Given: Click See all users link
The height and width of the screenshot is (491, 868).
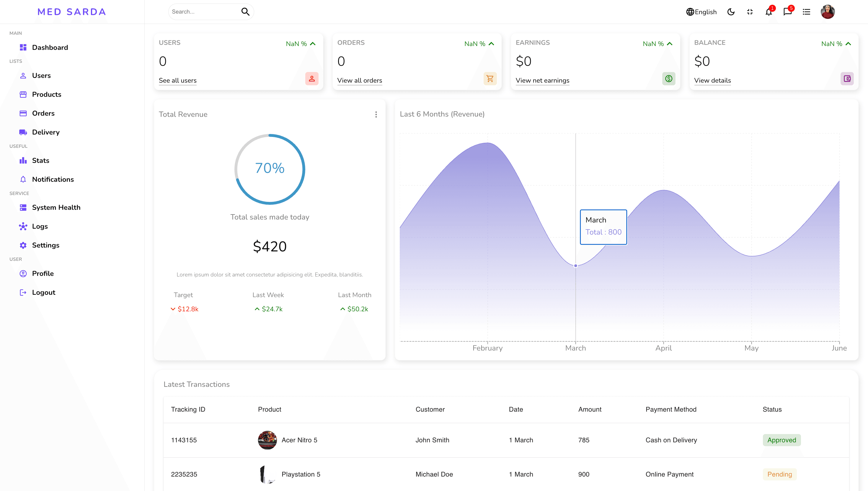Looking at the screenshot, I should pyautogui.click(x=178, y=80).
